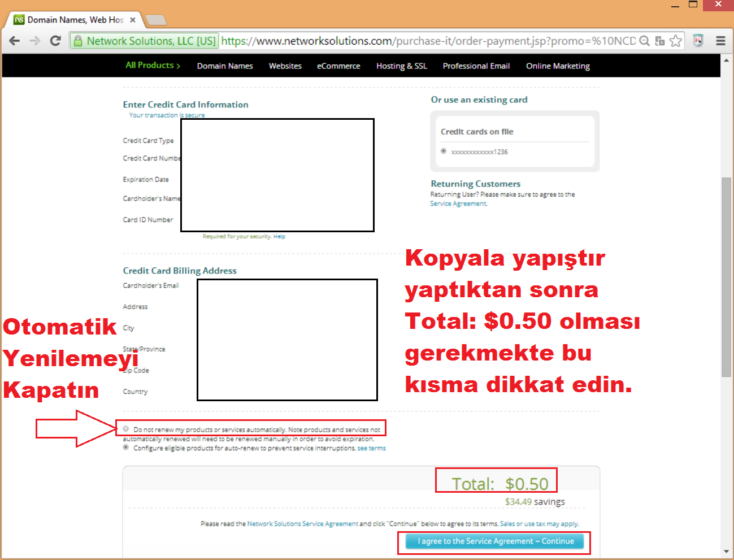Click the Card ID Number label
The image size is (734, 560).
click(x=148, y=220)
